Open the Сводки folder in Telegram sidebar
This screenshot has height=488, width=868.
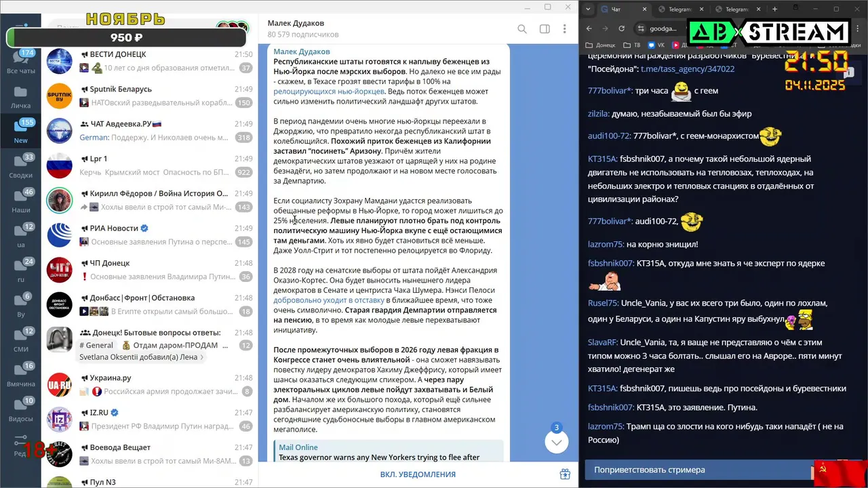click(x=20, y=167)
